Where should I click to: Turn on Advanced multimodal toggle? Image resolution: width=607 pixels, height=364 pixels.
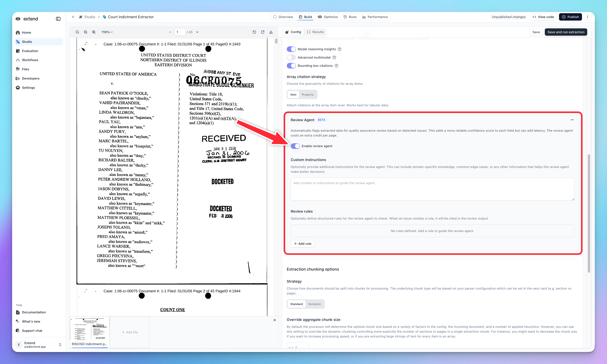point(291,57)
